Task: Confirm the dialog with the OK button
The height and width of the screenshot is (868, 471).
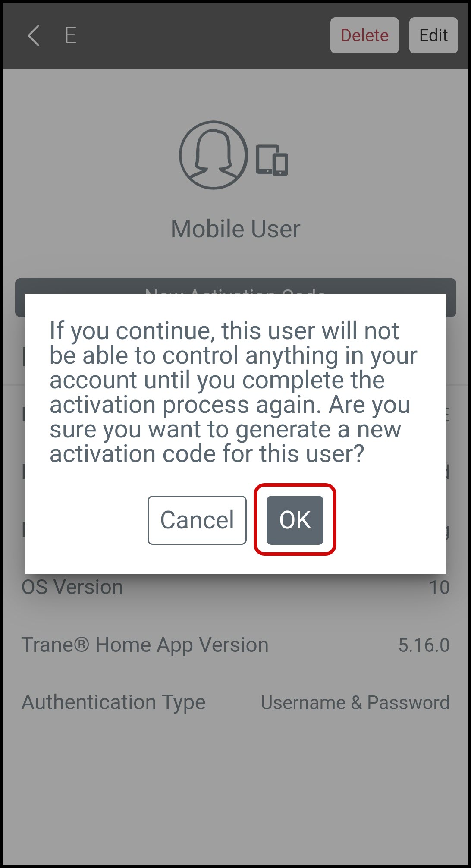Action: 295,520
